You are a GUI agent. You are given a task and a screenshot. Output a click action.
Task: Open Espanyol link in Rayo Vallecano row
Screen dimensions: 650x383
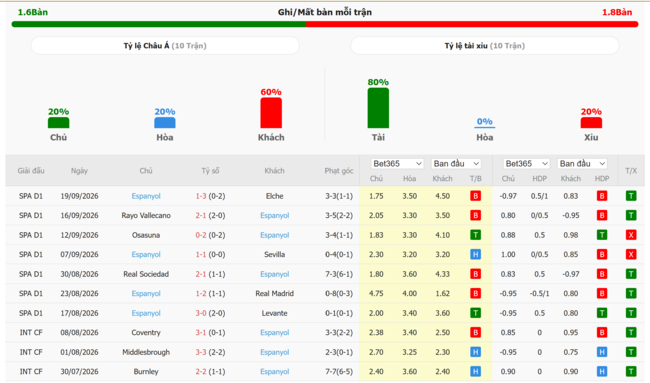274,216
